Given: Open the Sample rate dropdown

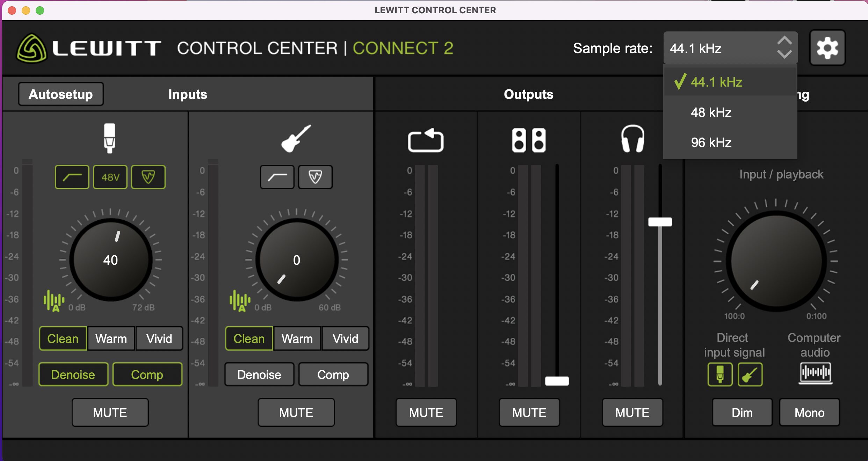Looking at the screenshot, I should [730, 48].
